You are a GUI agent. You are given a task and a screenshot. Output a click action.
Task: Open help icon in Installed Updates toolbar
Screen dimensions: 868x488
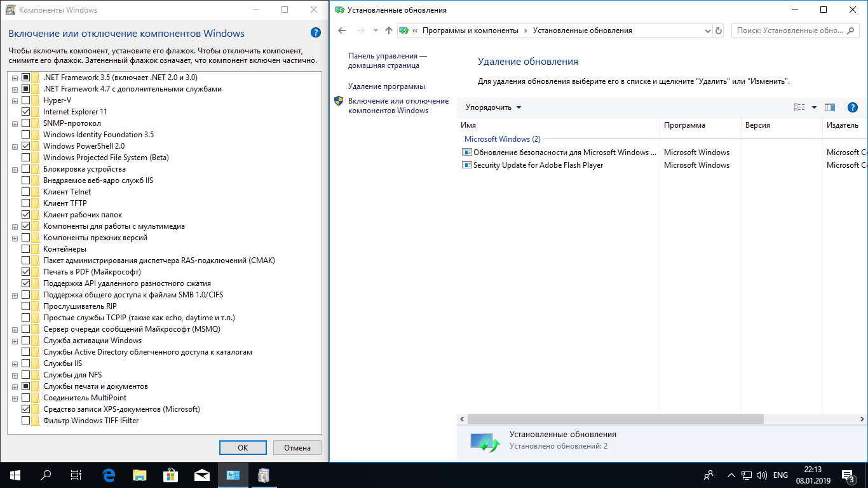[x=853, y=107]
